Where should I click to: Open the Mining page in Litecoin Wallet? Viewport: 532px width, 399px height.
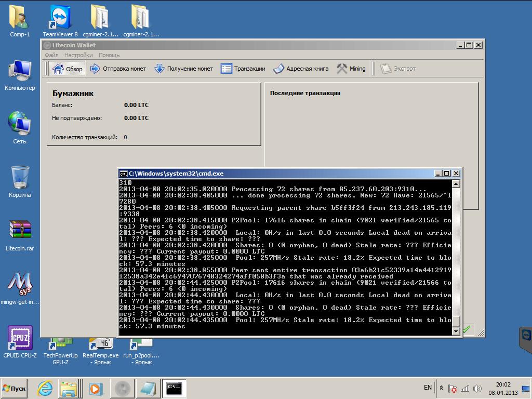point(351,69)
